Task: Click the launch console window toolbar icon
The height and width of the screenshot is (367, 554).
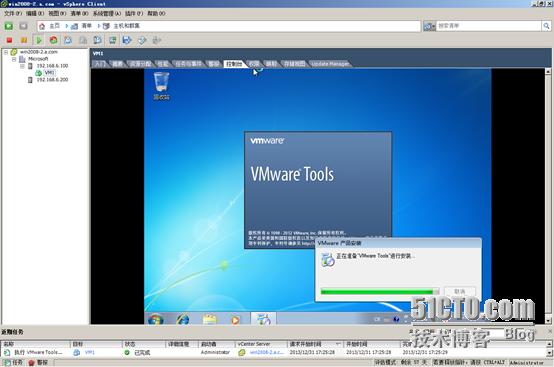Action: click(113, 40)
